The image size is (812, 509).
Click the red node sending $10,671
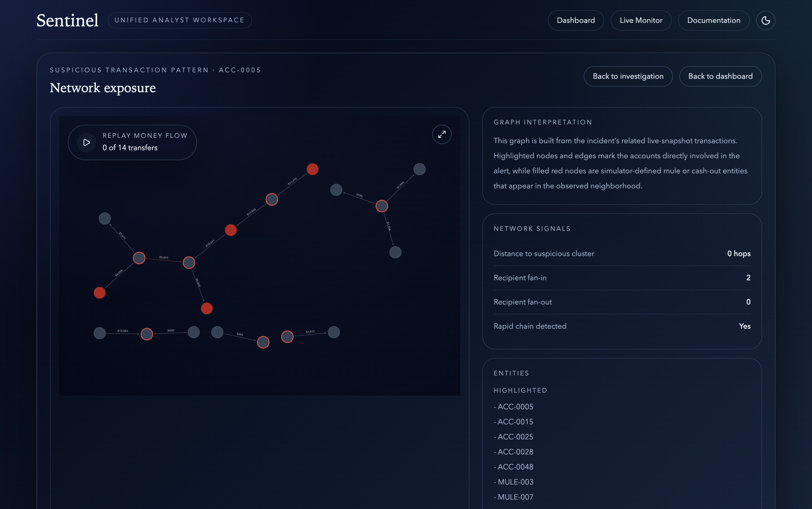pos(231,230)
